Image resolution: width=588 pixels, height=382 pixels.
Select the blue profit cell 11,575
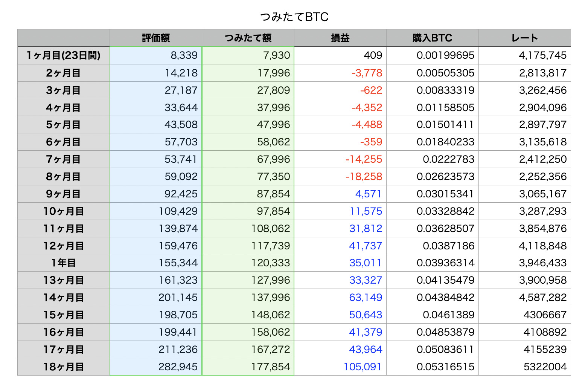[340, 211]
